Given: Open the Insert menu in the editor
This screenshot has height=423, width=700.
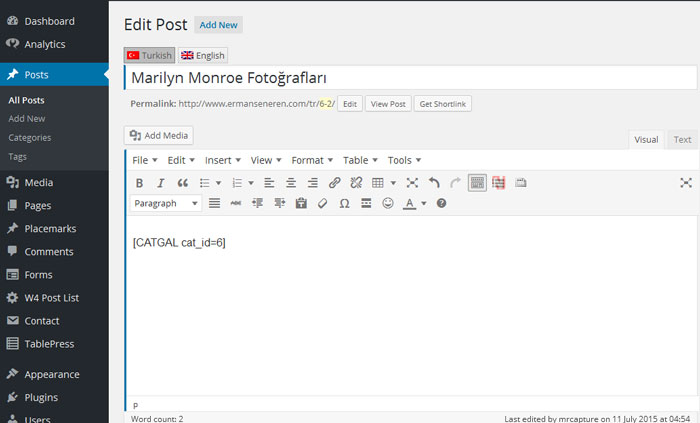Looking at the screenshot, I should [223, 160].
